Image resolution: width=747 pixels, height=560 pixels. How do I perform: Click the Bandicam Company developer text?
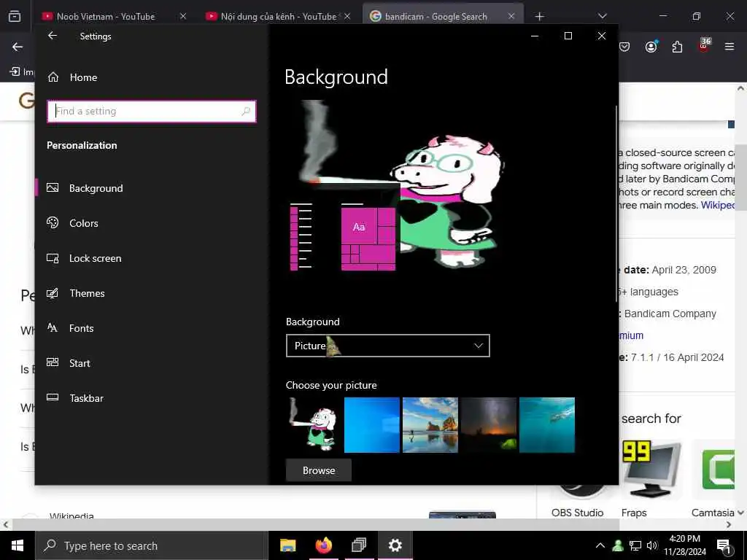click(670, 314)
